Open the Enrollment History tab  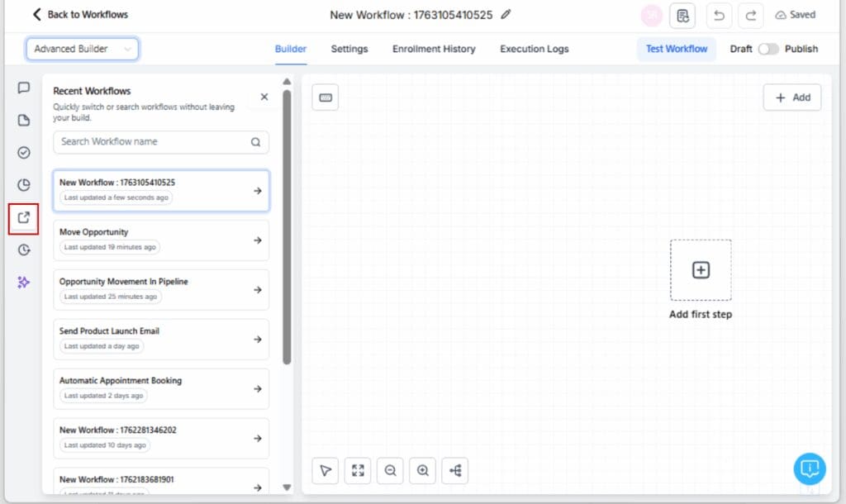pyautogui.click(x=433, y=49)
